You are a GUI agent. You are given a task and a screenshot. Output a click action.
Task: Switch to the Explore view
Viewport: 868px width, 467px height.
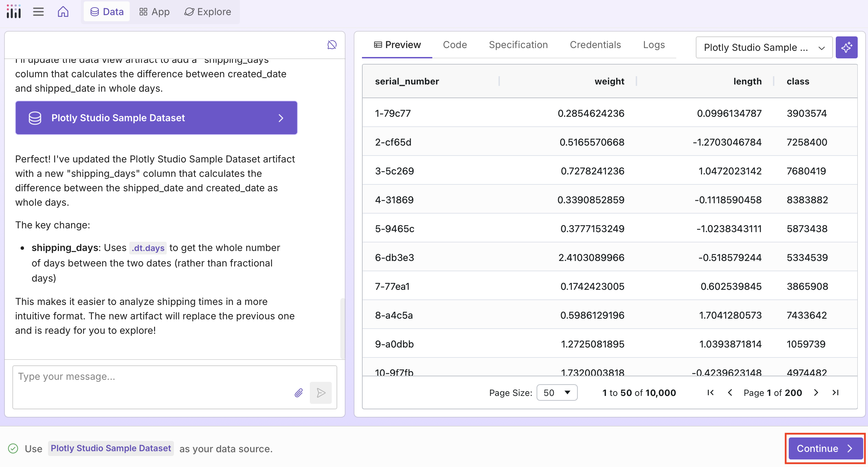208,11
